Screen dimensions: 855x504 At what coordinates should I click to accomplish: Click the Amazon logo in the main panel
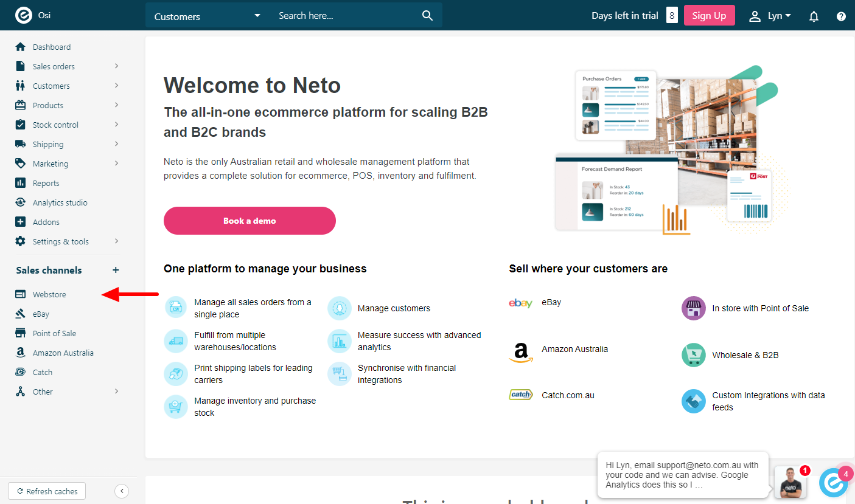click(521, 353)
